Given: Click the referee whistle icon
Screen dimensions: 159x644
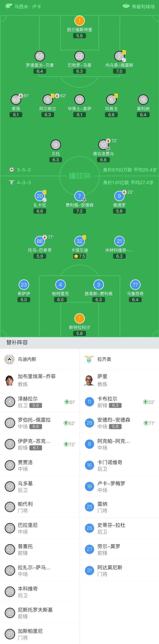Looking at the screenshot, I should point(8,6).
